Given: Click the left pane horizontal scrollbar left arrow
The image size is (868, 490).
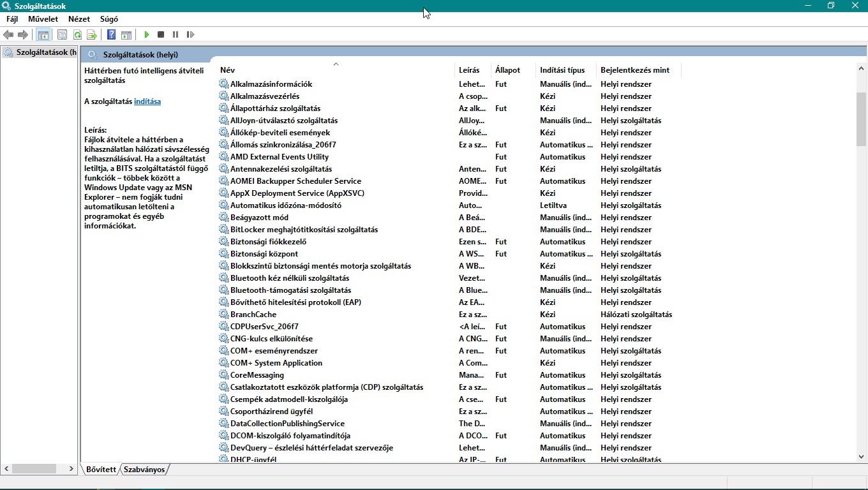Looking at the screenshot, I should point(6,468).
